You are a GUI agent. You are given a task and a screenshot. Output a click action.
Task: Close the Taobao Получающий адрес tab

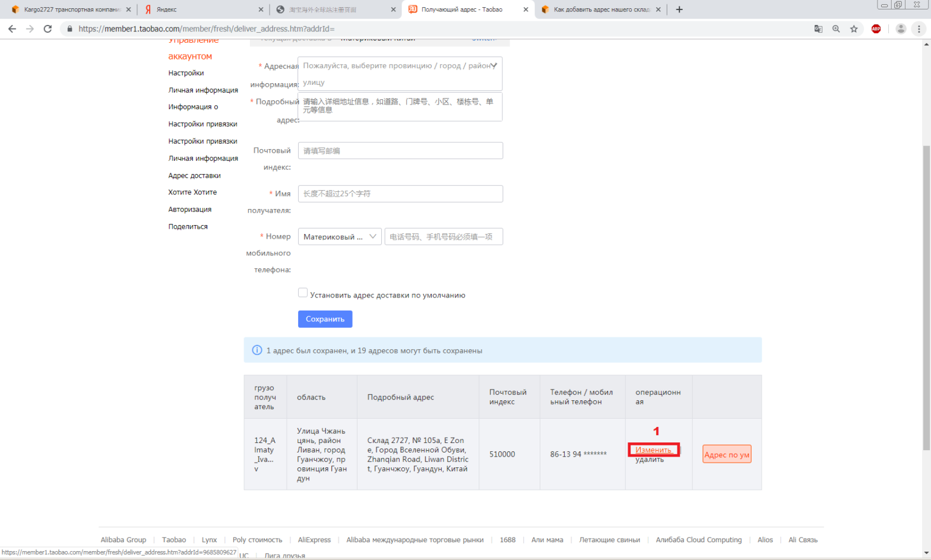click(x=525, y=10)
